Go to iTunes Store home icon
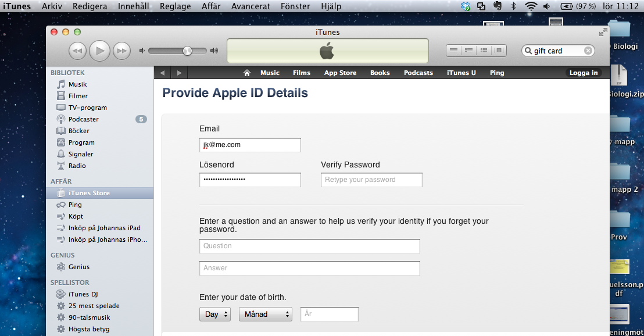Screen dimensions: 644x336 pos(247,73)
